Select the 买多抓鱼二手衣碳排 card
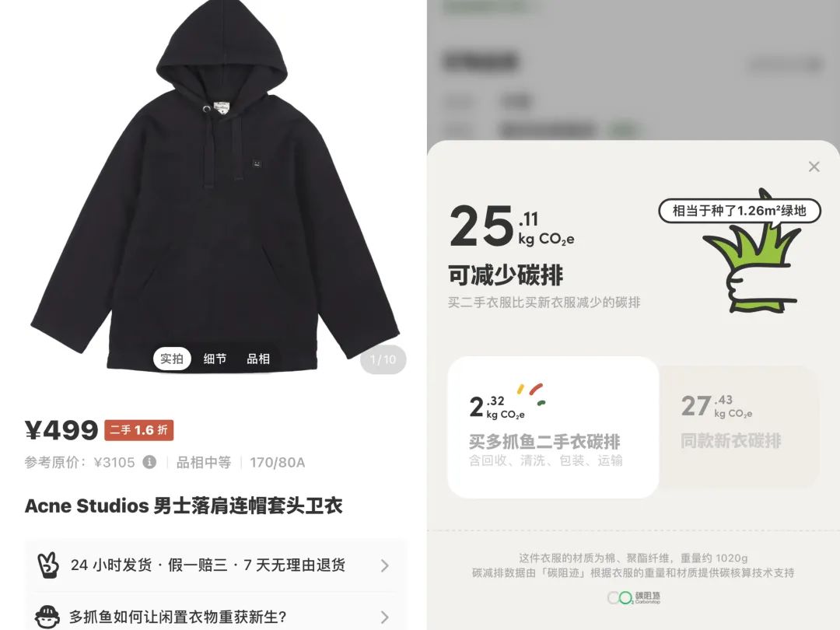840x630 pixels. [553, 427]
